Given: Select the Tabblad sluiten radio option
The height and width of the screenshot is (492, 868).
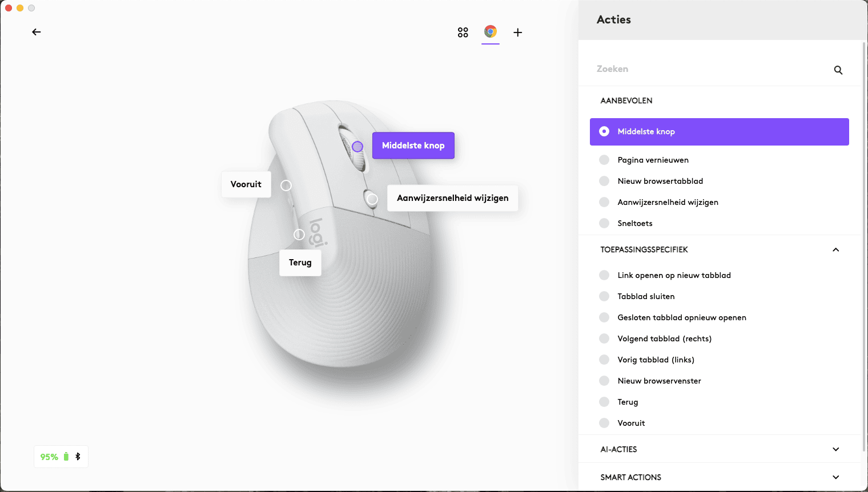Looking at the screenshot, I should pos(604,296).
